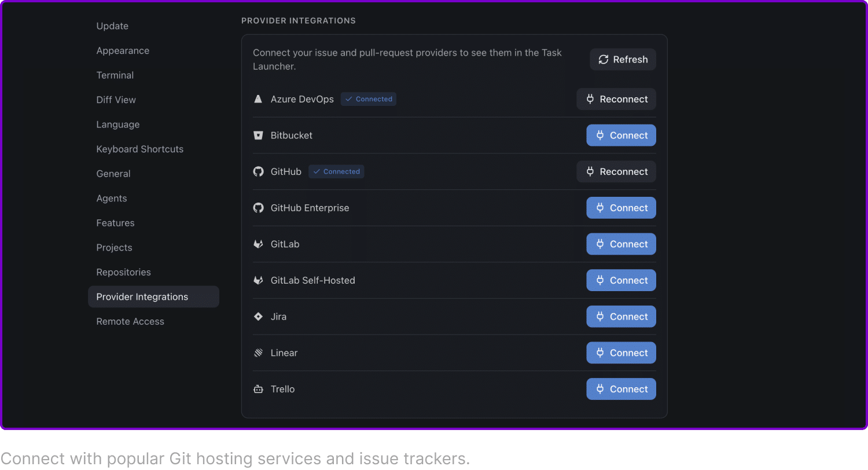
Task: Click the Azure DevOps provider name
Action: [x=302, y=99]
